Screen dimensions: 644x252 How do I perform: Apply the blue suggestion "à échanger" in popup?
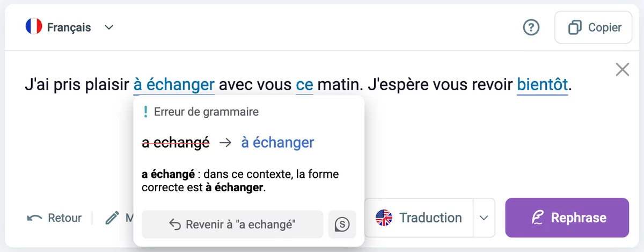coord(277,142)
